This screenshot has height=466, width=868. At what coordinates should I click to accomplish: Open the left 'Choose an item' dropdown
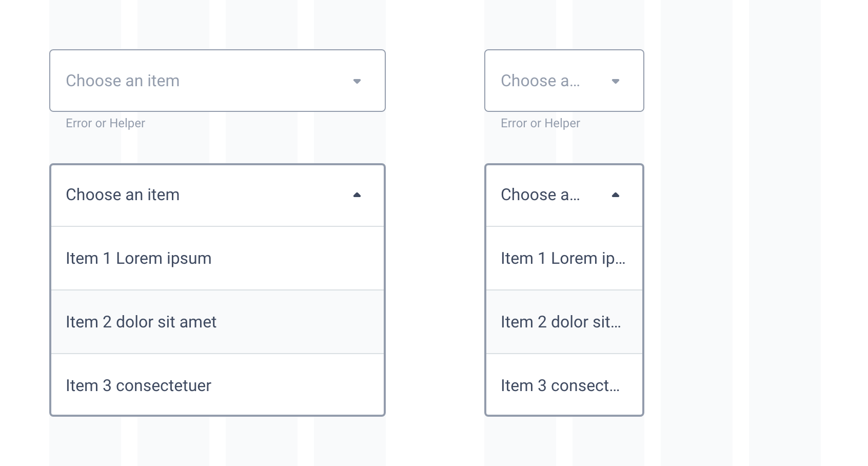click(218, 81)
